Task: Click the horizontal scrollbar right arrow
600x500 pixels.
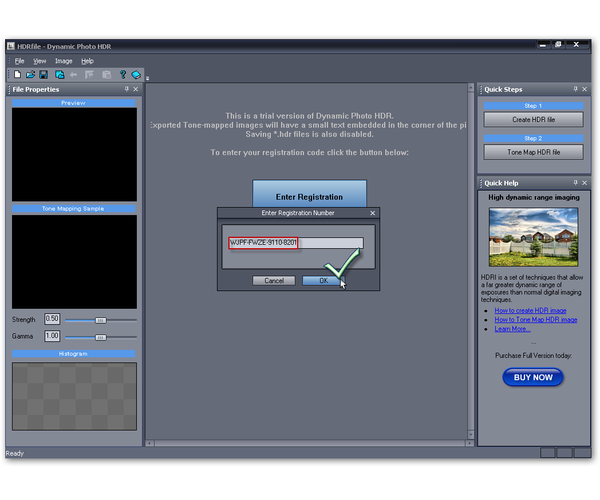Action: pyautogui.click(x=469, y=443)
